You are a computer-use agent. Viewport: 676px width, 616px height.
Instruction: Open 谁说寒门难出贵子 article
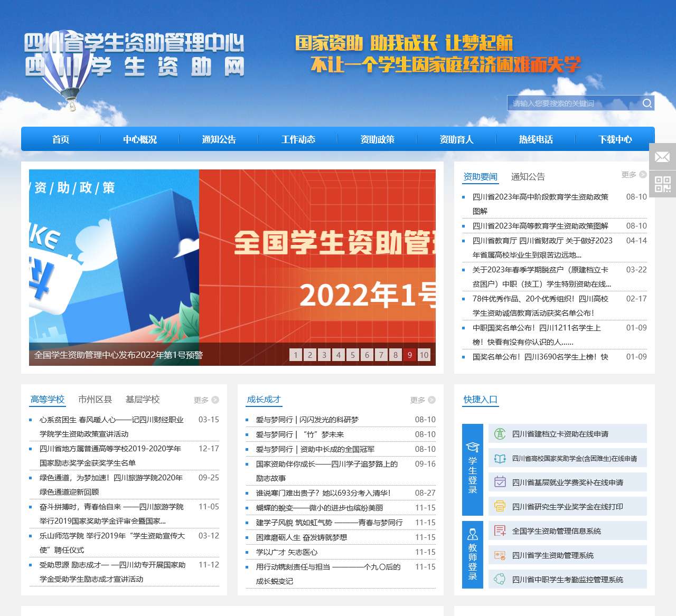coord(323,493)
